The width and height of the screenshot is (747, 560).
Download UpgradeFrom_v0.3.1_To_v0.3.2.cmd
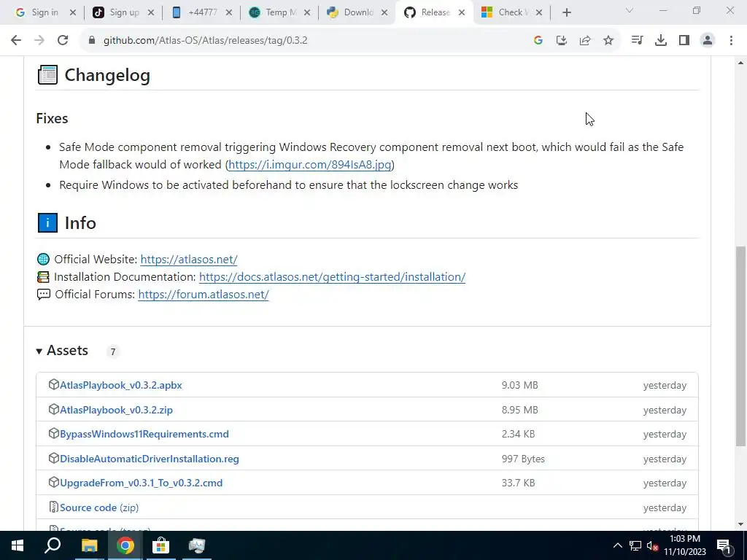coord(141,483)
